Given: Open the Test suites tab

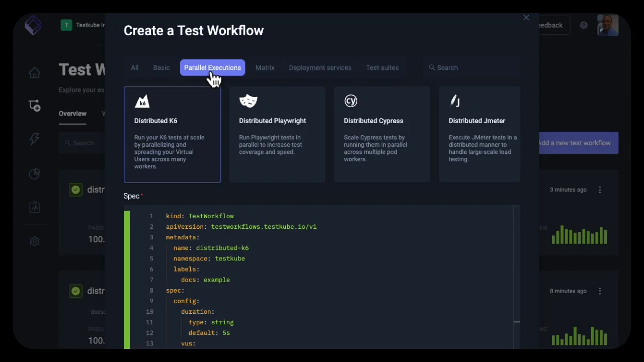Looking at the screenshot, I should 382,67.
